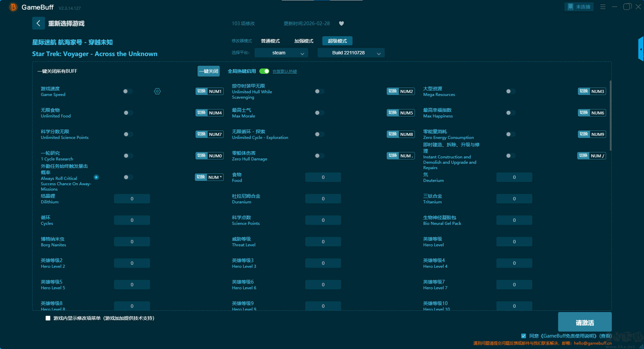Expand the Build 22110728 dropdown
Screen dimensions: 644x349
[x=351, y=53]
